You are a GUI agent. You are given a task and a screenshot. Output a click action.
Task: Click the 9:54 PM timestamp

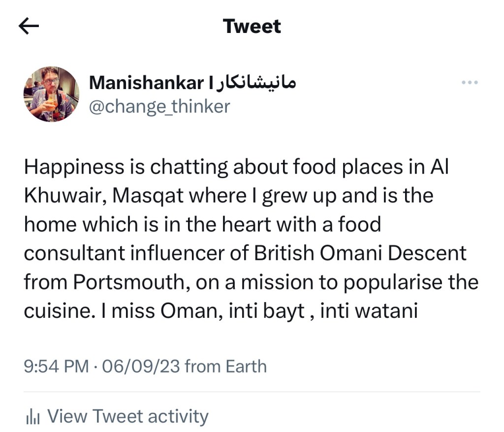[56, 367]
